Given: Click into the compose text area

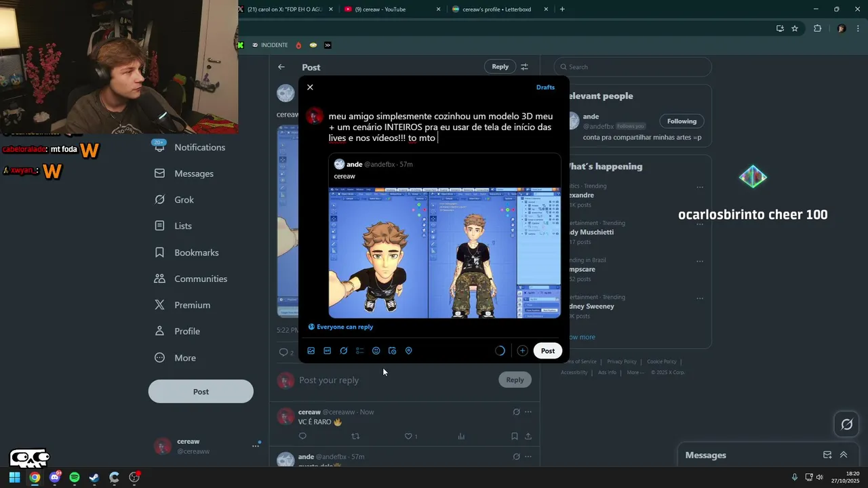Looking at the screenshot, I should (441, 127).
